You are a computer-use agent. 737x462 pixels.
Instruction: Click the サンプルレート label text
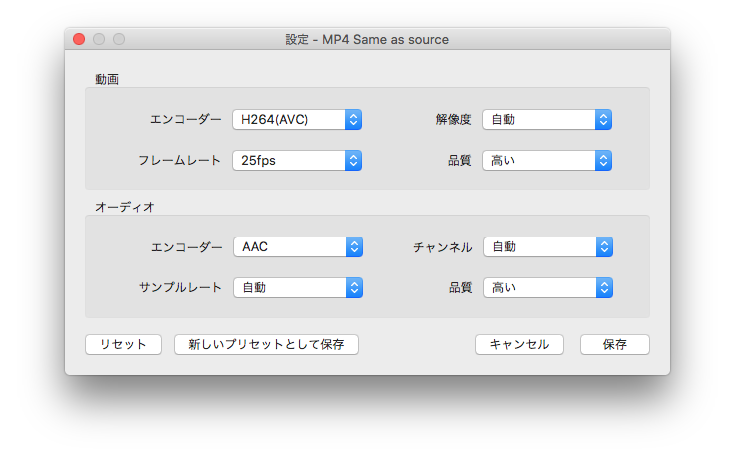click(x=179, y=288)
